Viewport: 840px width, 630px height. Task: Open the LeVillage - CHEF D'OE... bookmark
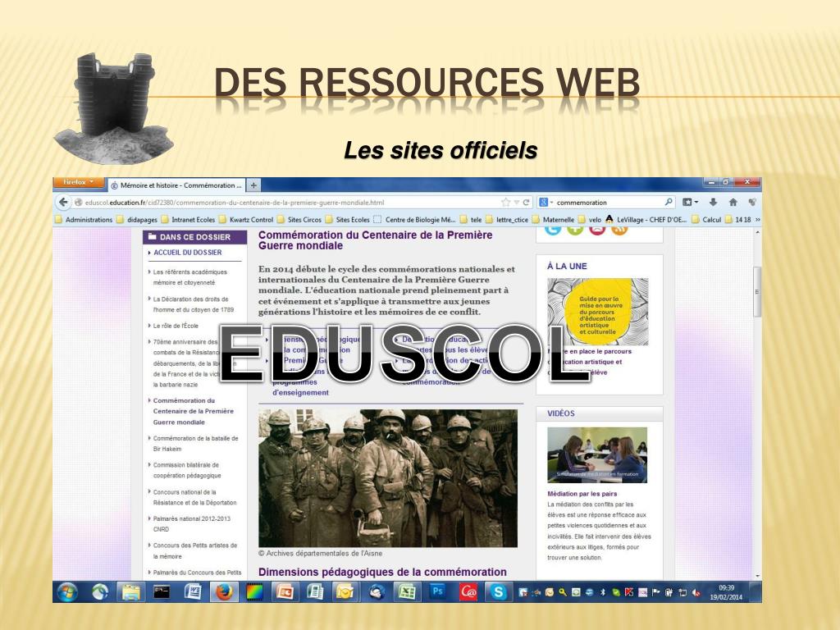pos(646,220)
